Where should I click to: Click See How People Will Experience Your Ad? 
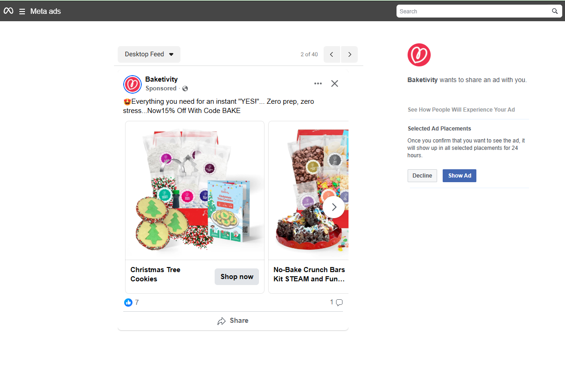[461, 110]
